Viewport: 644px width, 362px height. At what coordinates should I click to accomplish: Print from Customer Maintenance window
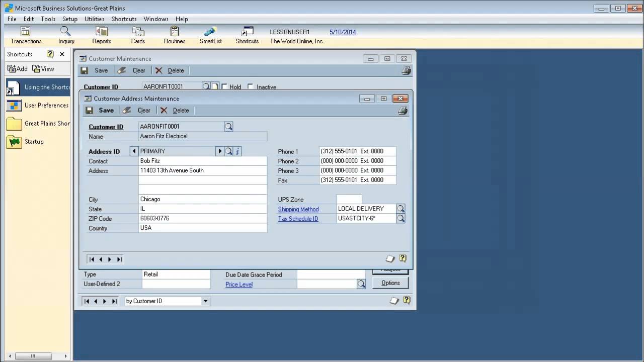pyautogui.click(x=406, y=71)
